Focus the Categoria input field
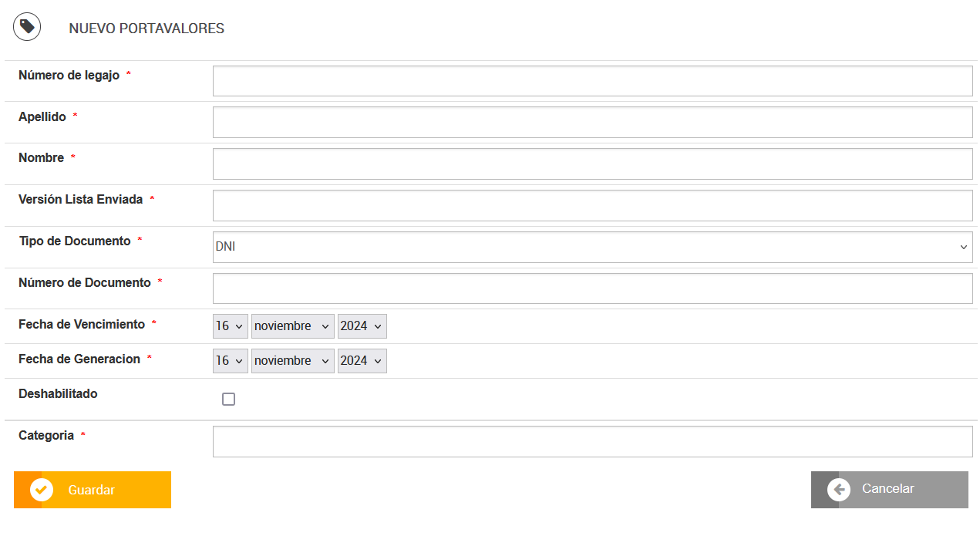 pyautogui.click(x=592, y=441)
